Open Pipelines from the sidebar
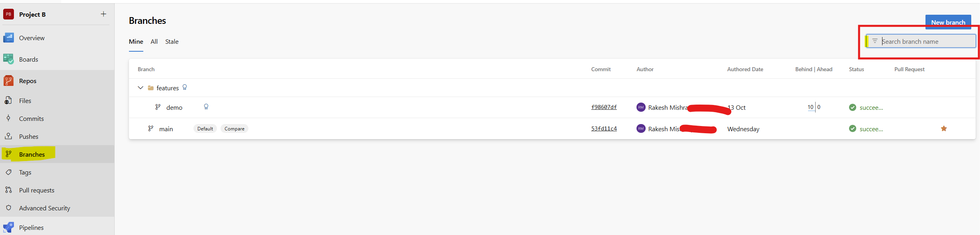The image size is (980, 235). coord(31,227)
